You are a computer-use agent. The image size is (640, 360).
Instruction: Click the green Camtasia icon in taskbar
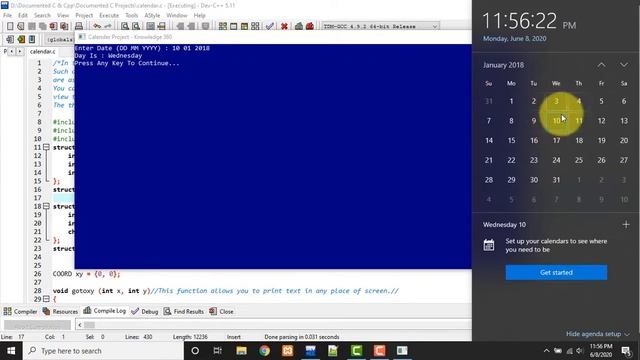click(356, 351)
